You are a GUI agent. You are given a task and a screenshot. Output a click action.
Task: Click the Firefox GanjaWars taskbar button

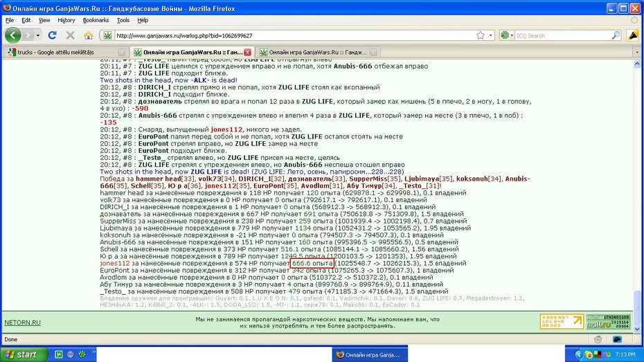370,354
